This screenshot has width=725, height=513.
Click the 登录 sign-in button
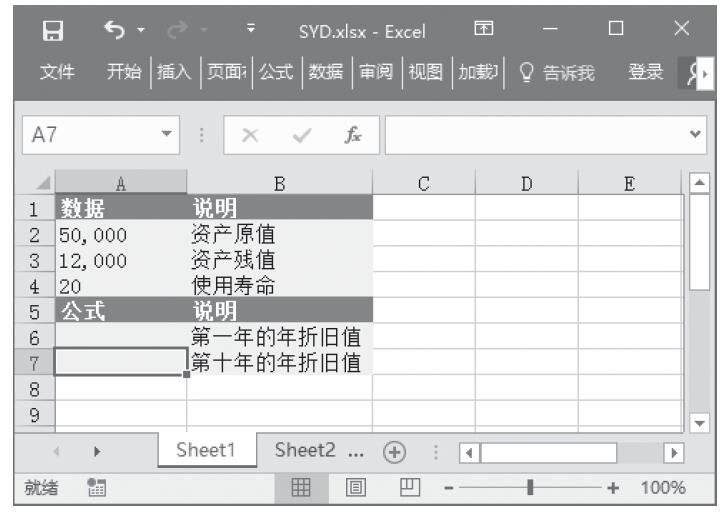pos(645,72)
